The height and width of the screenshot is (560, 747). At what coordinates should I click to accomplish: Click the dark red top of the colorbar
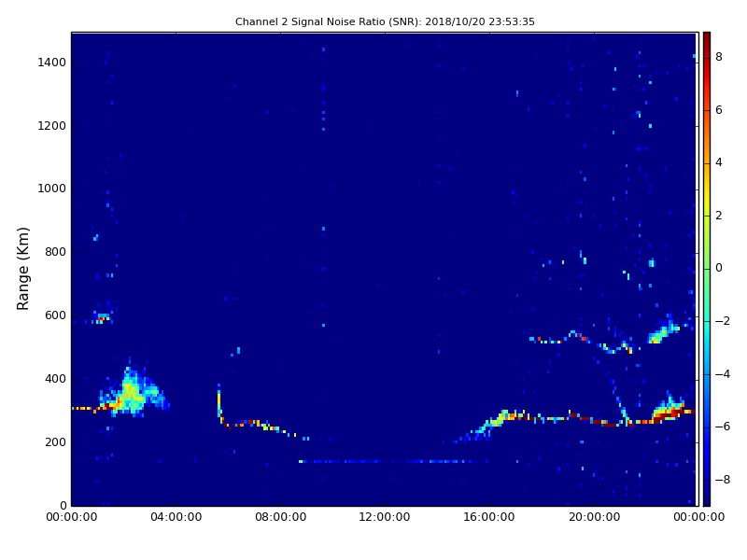(x=707, y=37)
